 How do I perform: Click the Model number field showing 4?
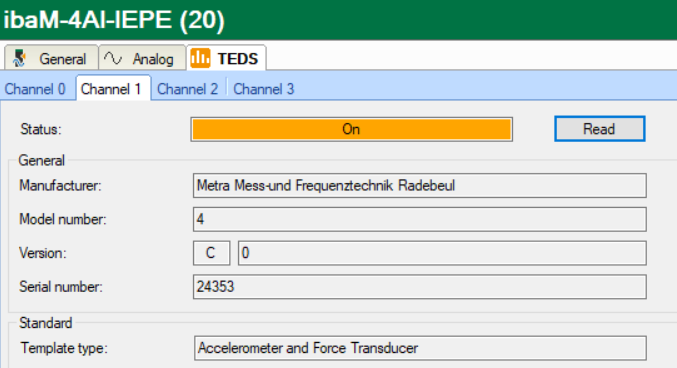tap(420, 219)
